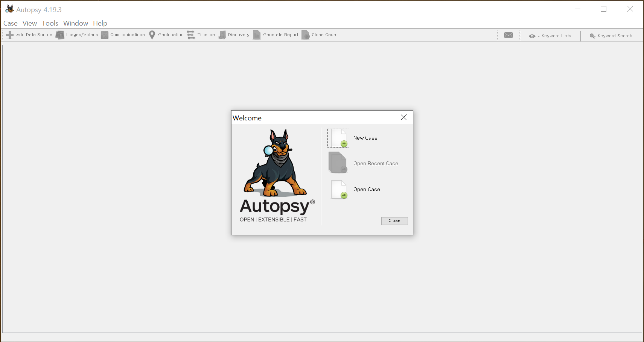Click the Keyword Lists eye icon
This screenshot has width=644, height=342.
(x=532, y=36)
